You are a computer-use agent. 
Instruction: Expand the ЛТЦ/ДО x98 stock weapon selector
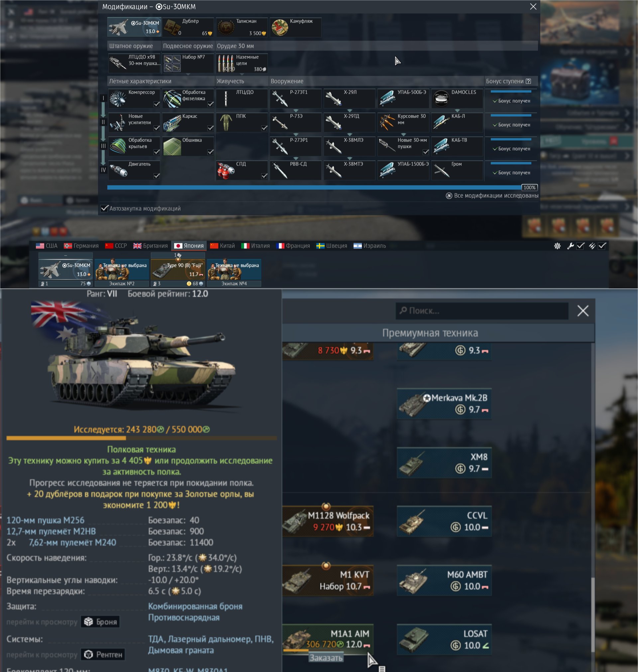[134, 63]
